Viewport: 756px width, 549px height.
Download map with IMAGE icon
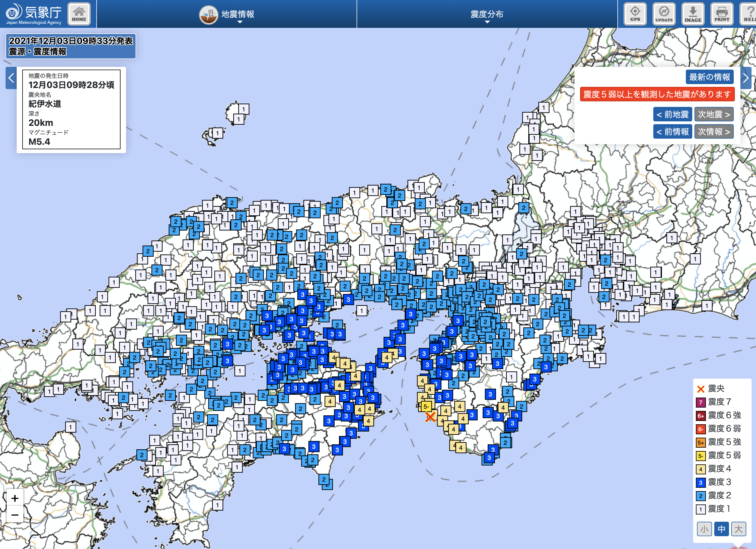(x=693, y=14)
